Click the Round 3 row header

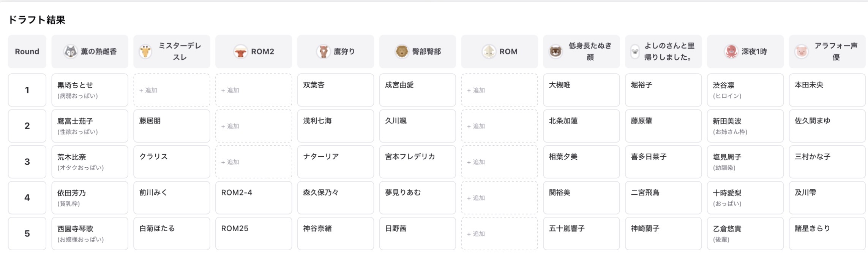27,162
